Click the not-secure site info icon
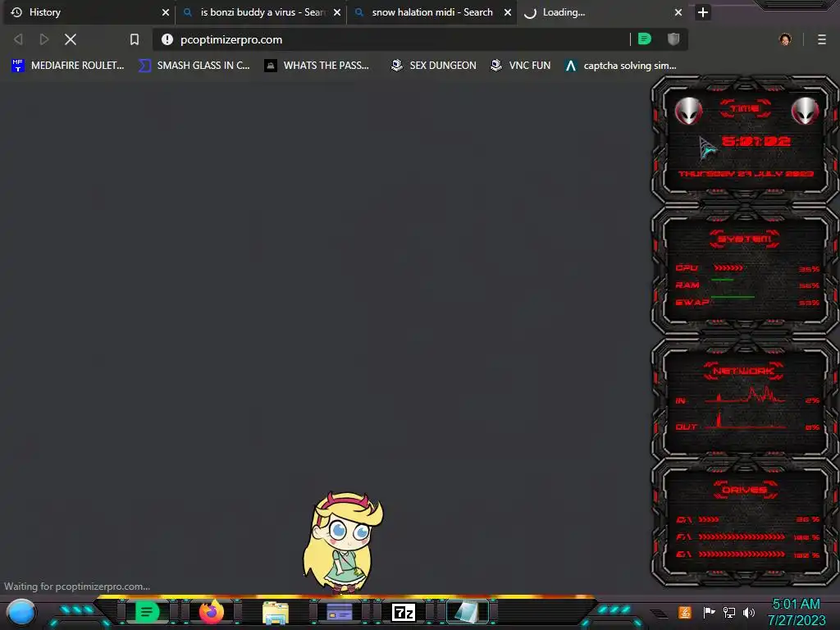The height and width of the screenshot is (630, 840). pos(167,39)
